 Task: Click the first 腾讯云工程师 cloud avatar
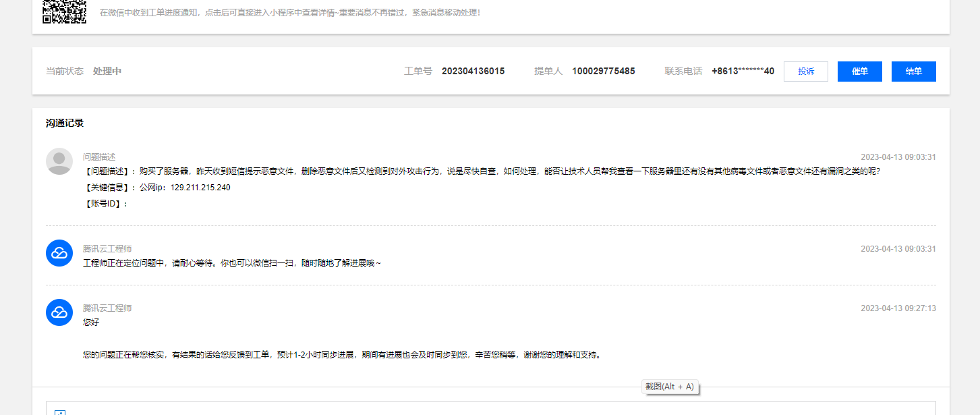59,253
